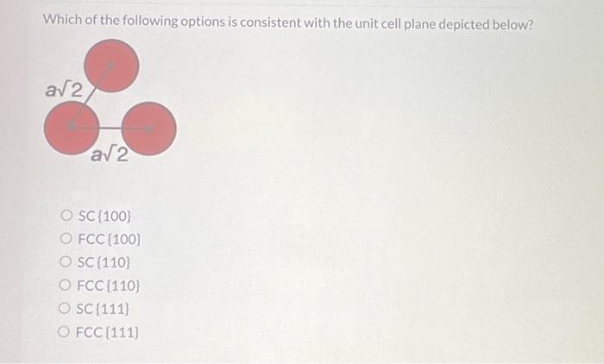The height and width of the screenshot is (364, 604).
Task: Click the bottom-right red atom circle
Action: (x=149, y=129)
